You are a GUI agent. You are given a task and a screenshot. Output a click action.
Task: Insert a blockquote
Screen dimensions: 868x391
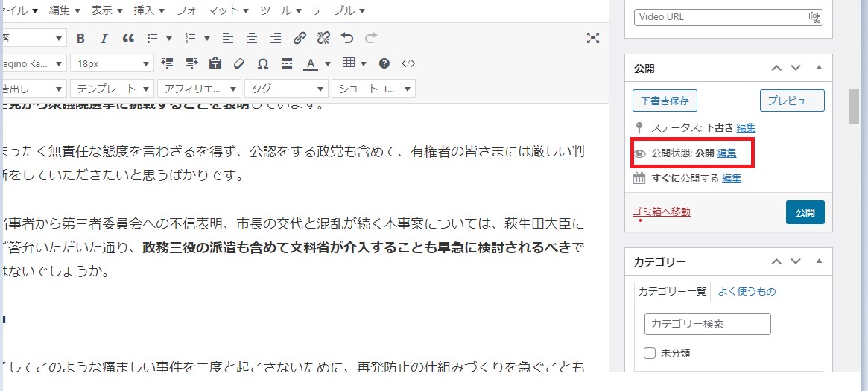click(127, 38)
